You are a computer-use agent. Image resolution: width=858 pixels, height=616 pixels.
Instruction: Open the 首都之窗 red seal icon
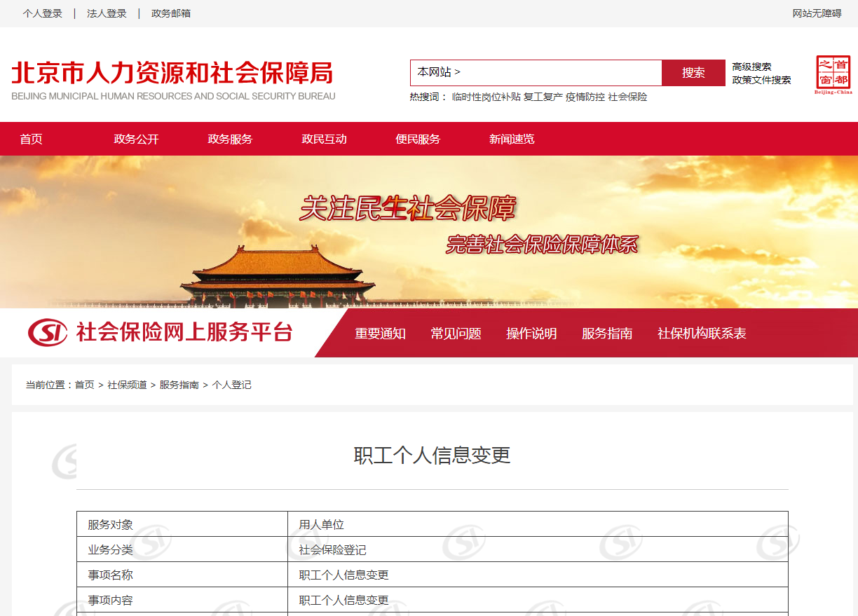[x=833, y=73]
